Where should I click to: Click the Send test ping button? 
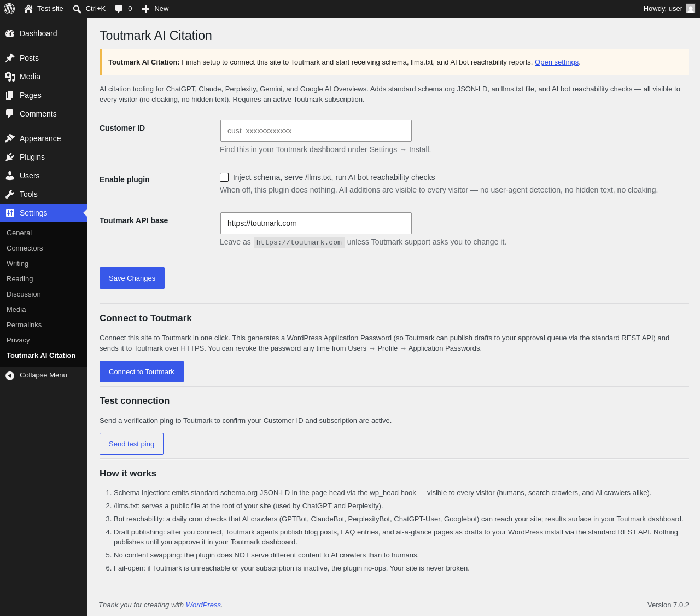pos(131,444)
